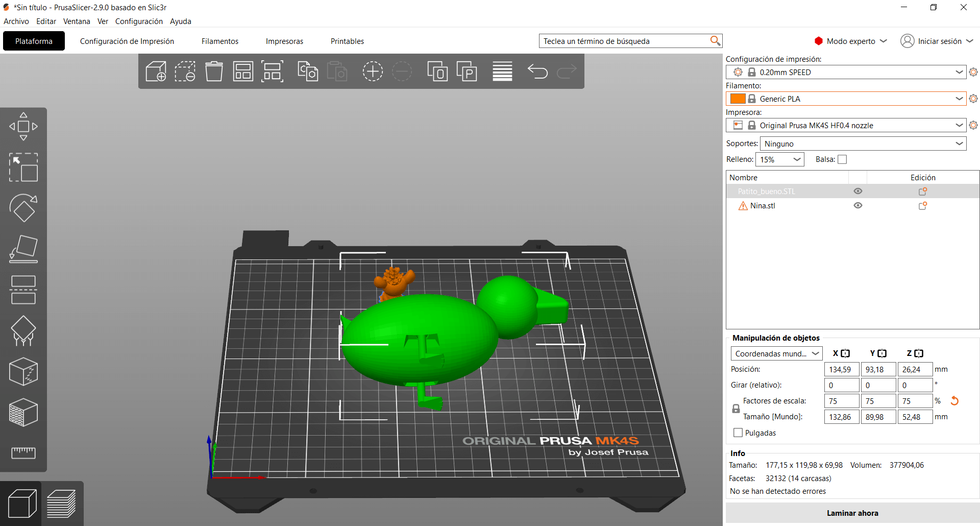
Task: Click the X position field 134,59
Action: [842, 369]
